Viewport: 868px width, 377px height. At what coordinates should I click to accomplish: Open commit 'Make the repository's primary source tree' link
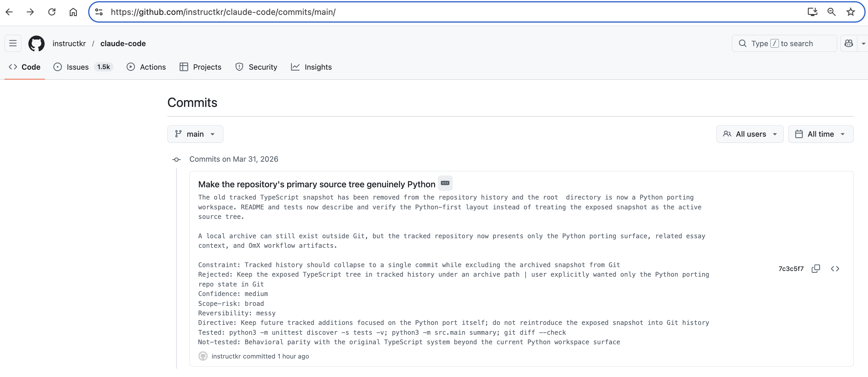316,184
